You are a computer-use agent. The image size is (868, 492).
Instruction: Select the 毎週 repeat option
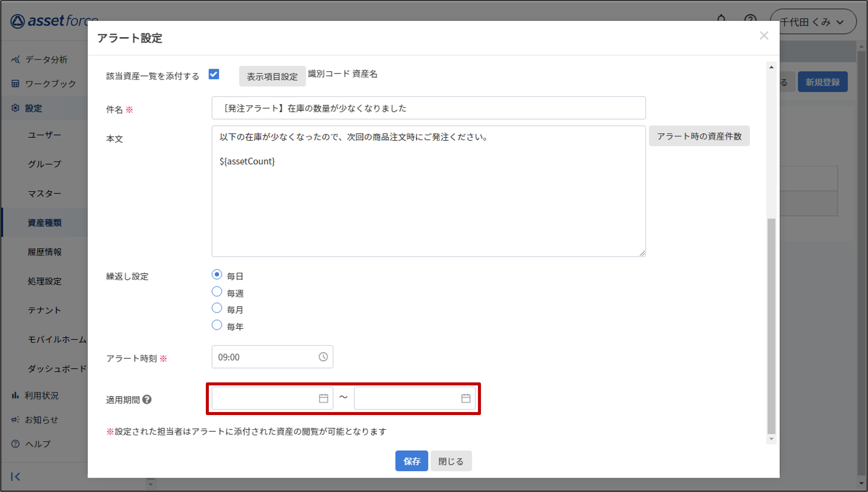tap(217, 291)
